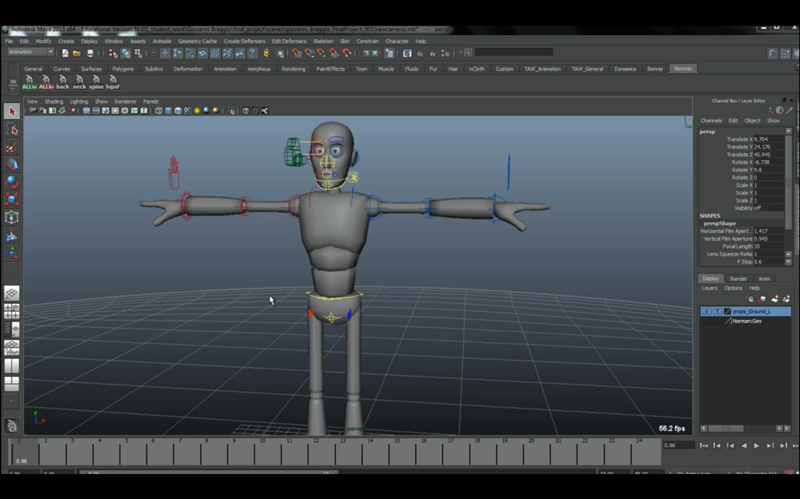800x499 pixels.
Task: Open Channels menu in channel box
Action: [x=711, y=121]
